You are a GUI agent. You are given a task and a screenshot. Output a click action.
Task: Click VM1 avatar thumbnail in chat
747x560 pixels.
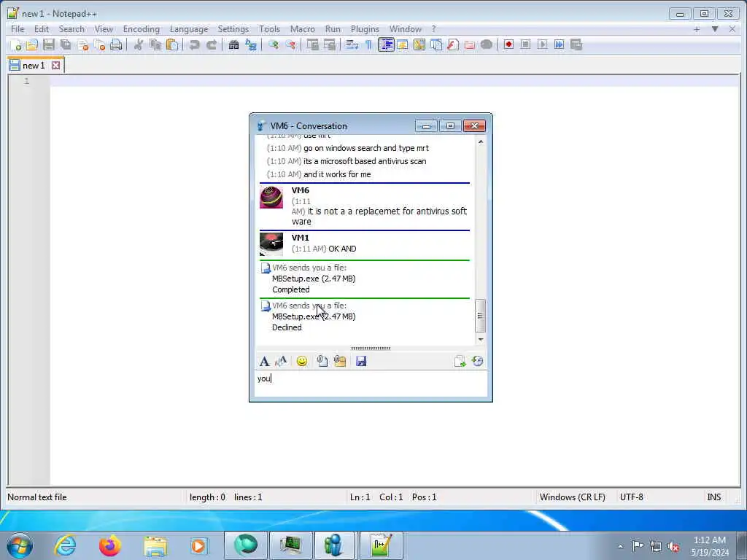pyautogui.click(x=271, y=244)
